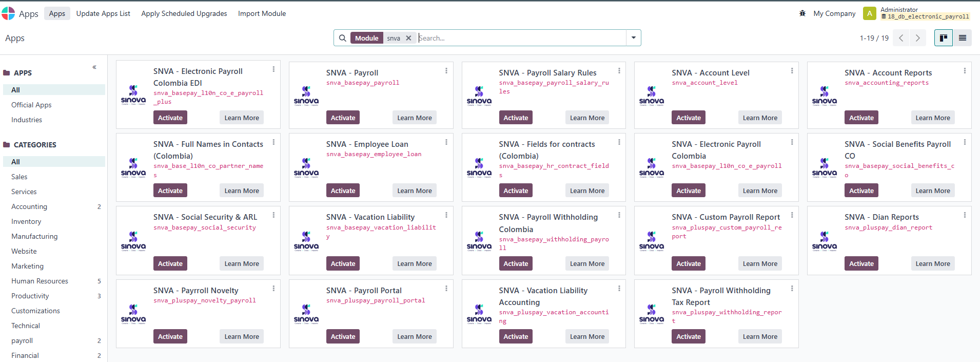
Task: Open kebab menu on Custom Payroll Report card
Action: pos(792,215)
